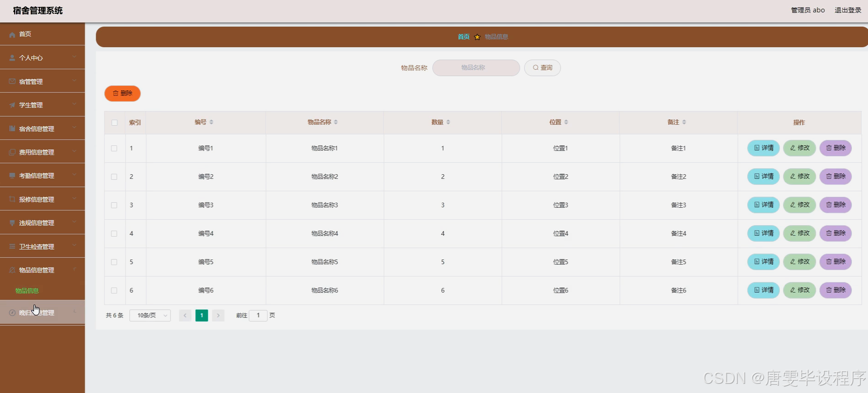Screen dimensions: 868x393
Task: Click 修改 for row 编号2
Action: click(x=800, y=177)
